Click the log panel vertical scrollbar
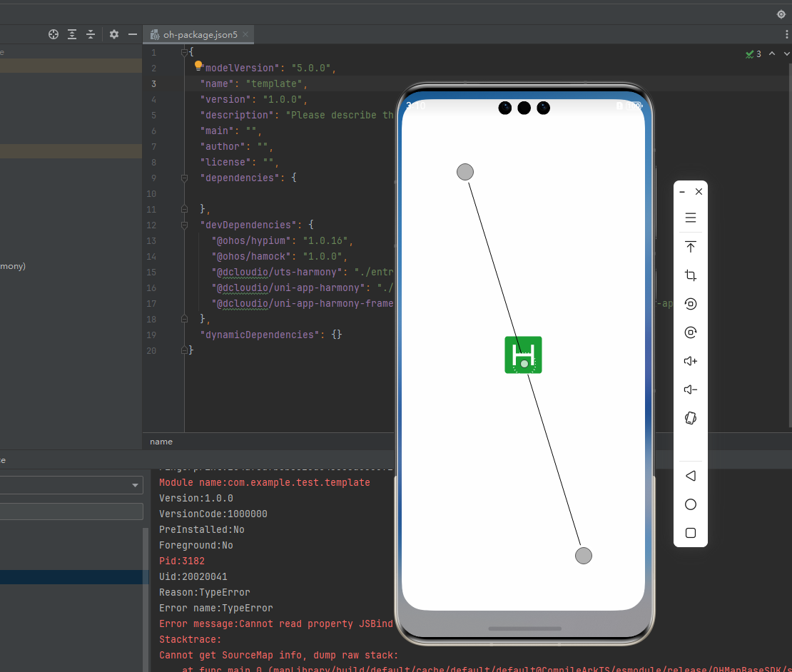 146,600
